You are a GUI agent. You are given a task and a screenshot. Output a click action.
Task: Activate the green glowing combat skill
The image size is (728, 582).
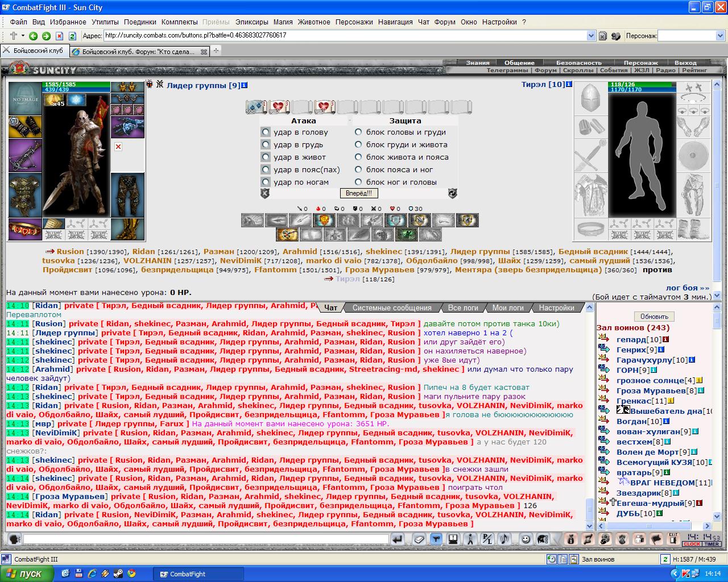(x=407, y=234)
